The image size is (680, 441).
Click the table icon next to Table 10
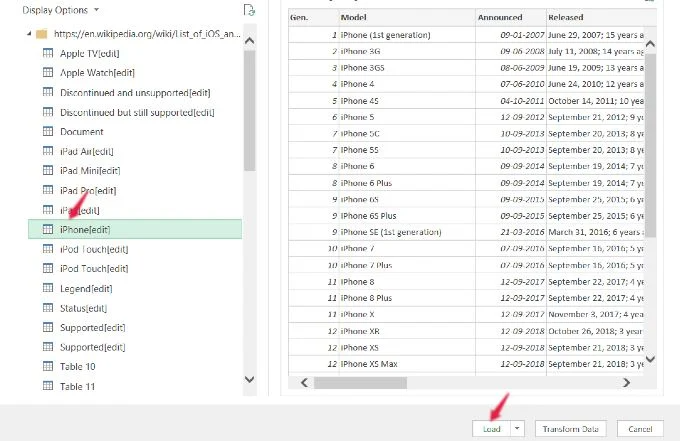[47, 366]
